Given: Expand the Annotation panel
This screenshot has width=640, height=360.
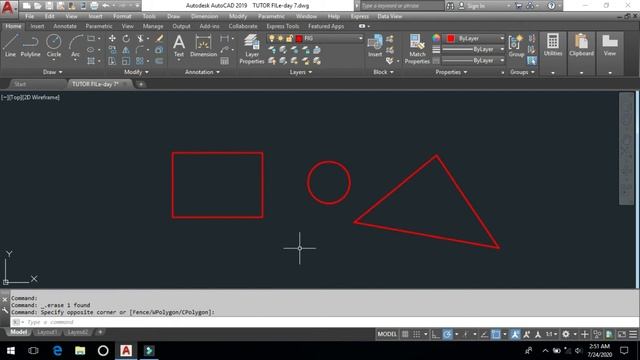Looking at the screenshot, I should tap(202, 72).
